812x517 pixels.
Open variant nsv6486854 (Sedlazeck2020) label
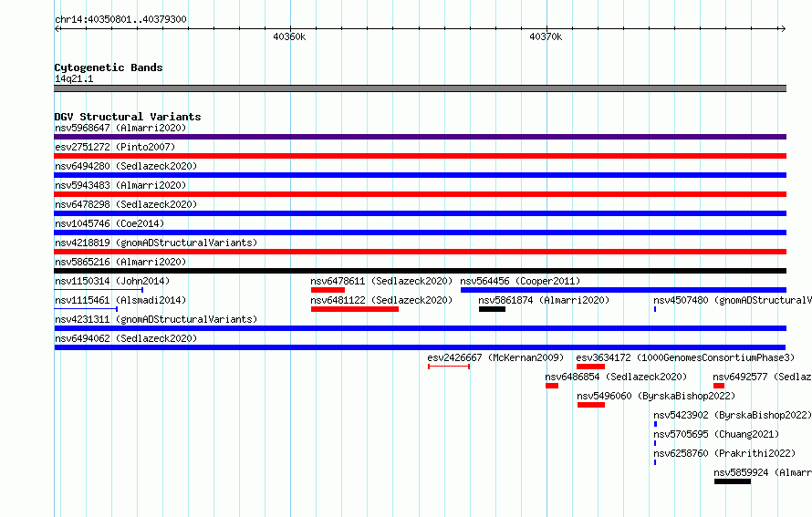coord(616,377)
